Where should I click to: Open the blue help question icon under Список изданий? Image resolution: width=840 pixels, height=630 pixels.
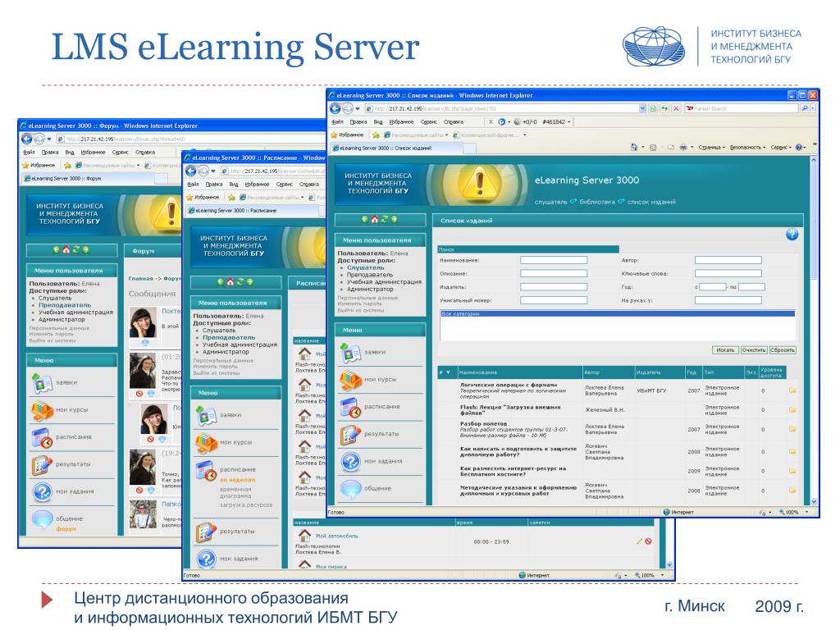[792, 234]
